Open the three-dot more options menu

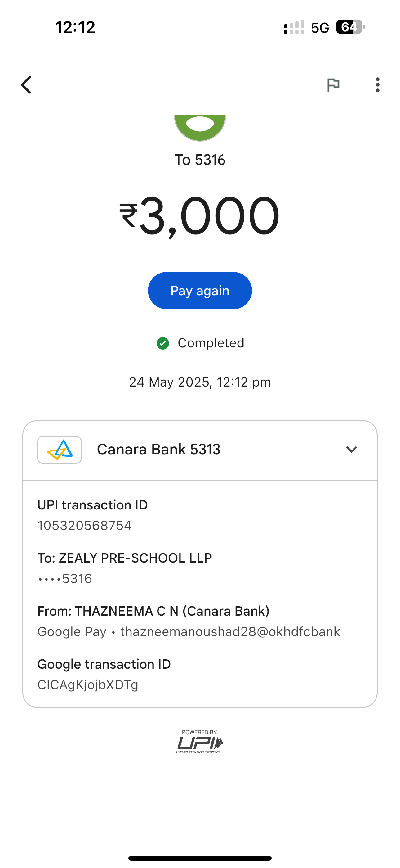377,84
